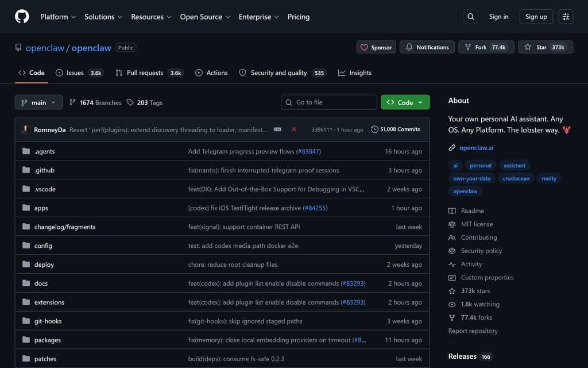Click the Sponsor heart icon
588x368 pixels.
[x=364, y=47]
